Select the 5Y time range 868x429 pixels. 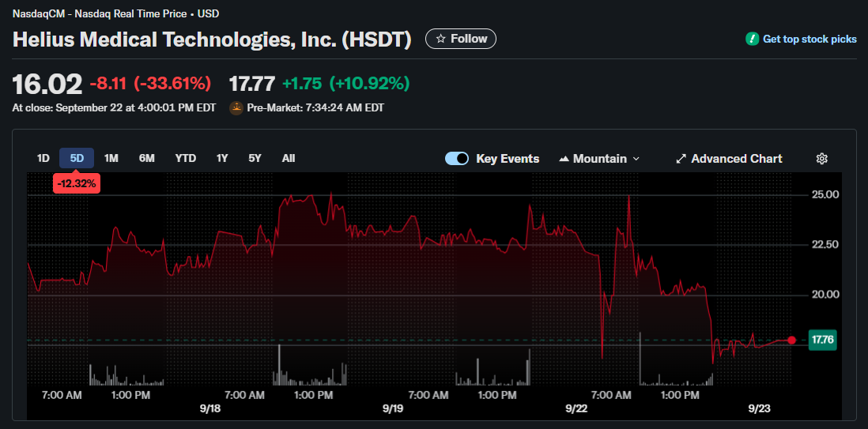pyautogui.click(x=255, y=158)
